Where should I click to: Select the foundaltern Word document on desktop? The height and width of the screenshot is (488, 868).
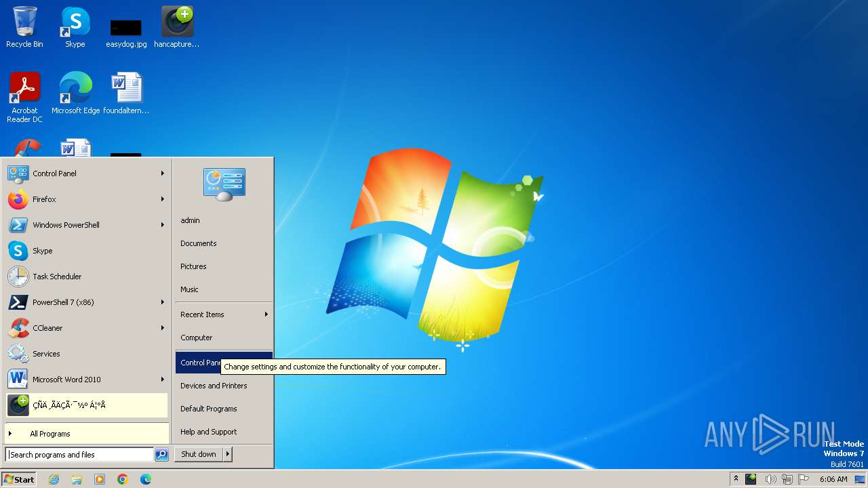pyautogui.click(x=126, y=93)
